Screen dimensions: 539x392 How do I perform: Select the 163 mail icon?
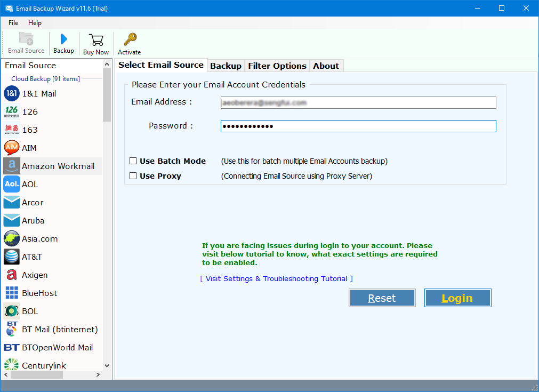click(x=12, y=130)
